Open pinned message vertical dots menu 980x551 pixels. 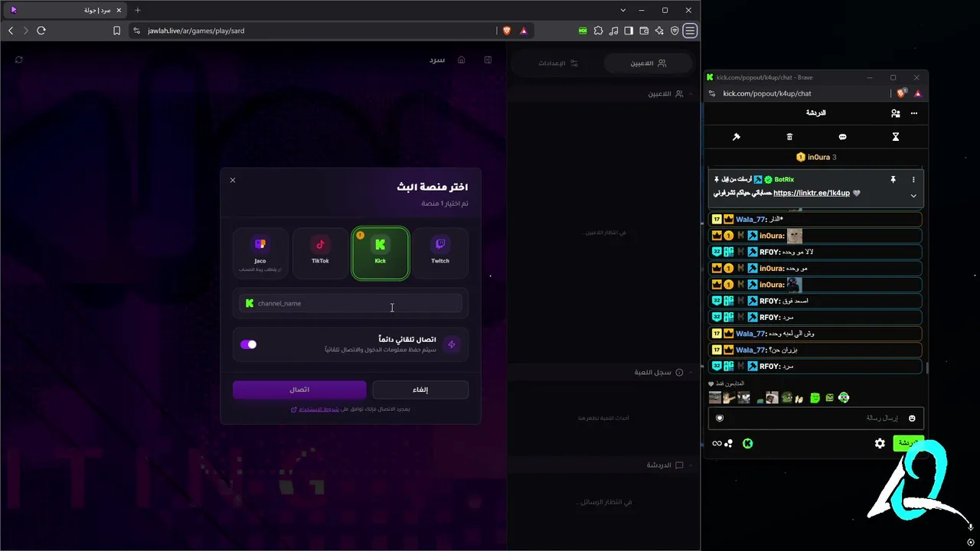[913, 179]
